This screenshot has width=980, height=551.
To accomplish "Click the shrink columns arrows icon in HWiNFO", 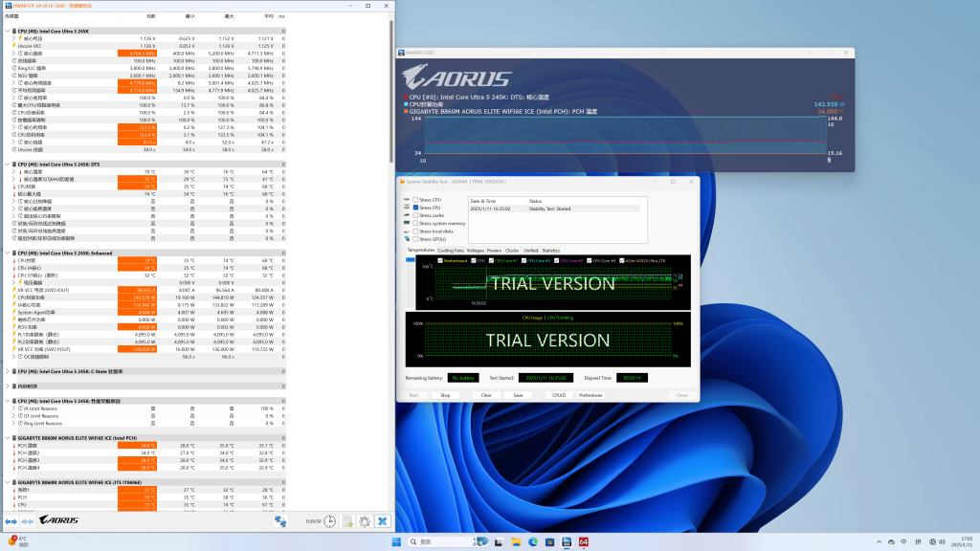I will [x=28, y=521].
